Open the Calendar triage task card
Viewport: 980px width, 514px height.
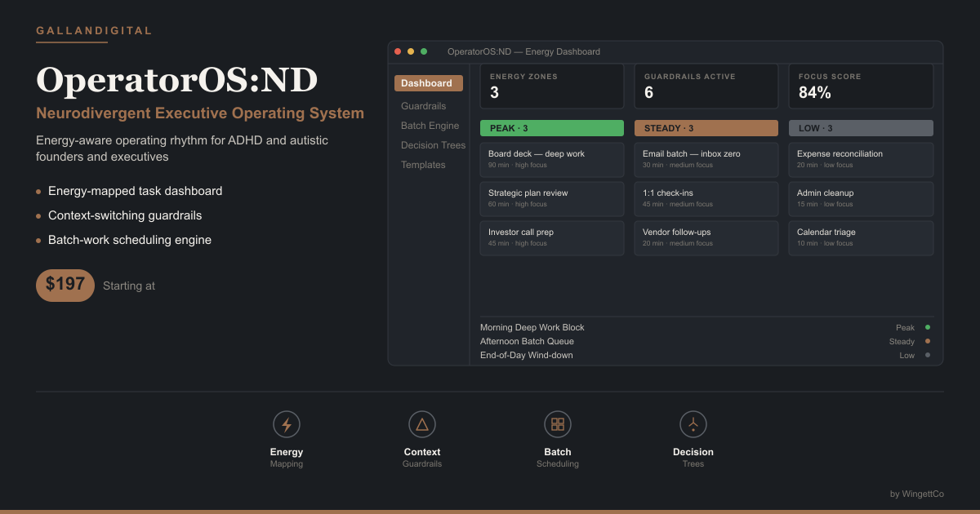tap(861, 237)
